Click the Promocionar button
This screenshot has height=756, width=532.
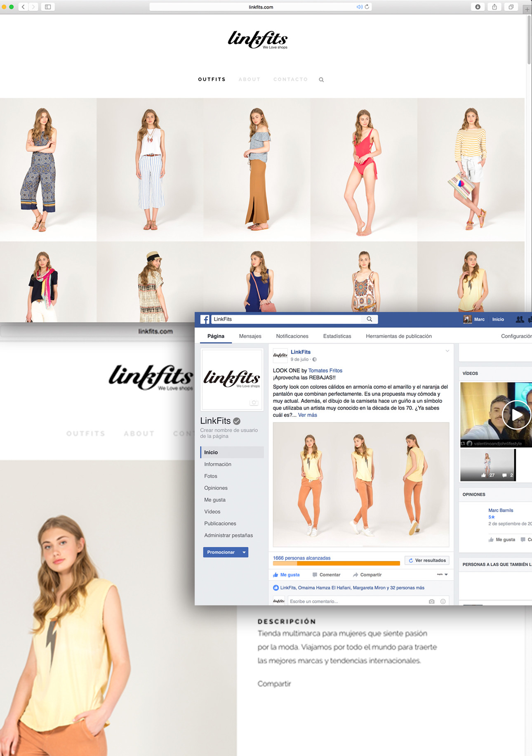pos(221,552)
